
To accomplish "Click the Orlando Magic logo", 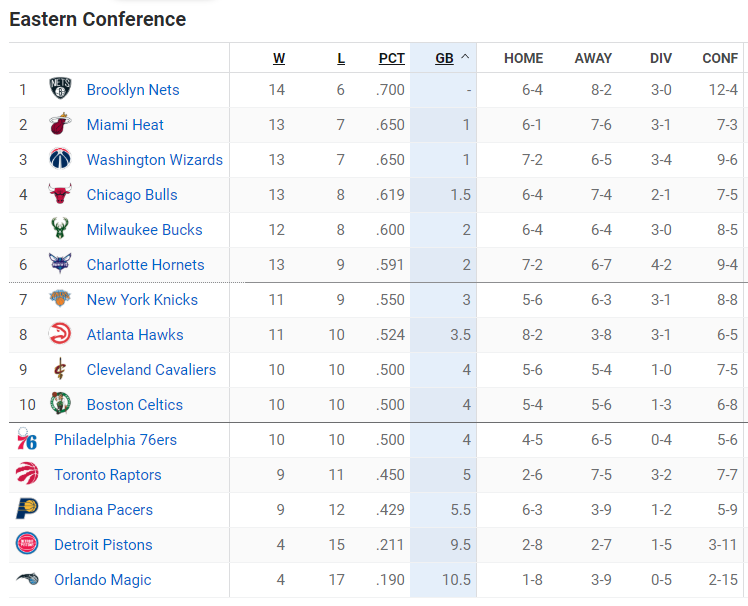I will (x=27, y=579).
